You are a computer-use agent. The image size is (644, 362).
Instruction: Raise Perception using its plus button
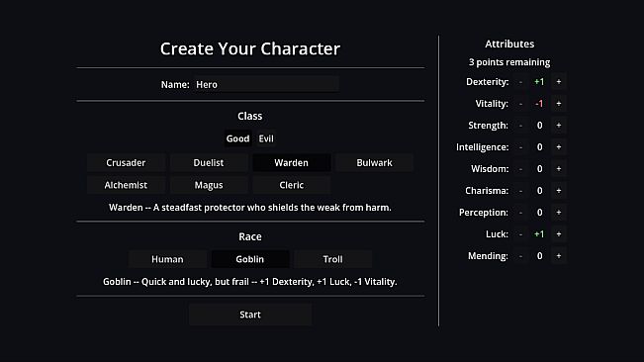coord(559,213)
